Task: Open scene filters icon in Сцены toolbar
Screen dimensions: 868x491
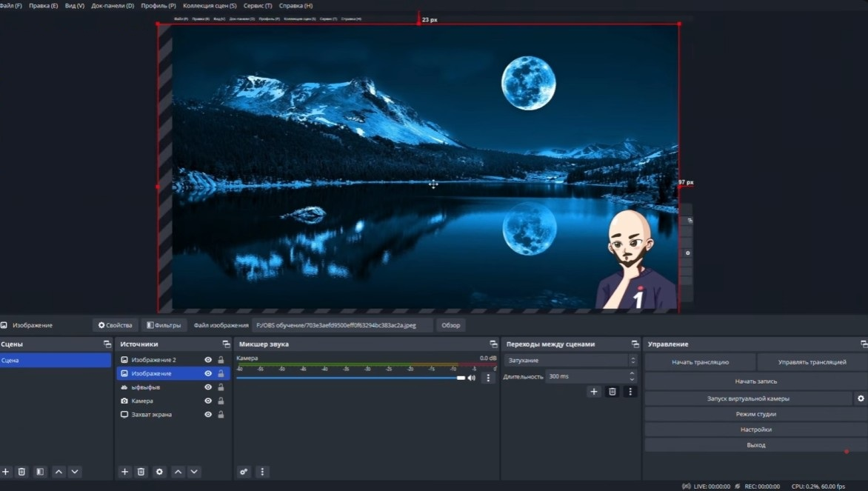Action: (40, 472)
